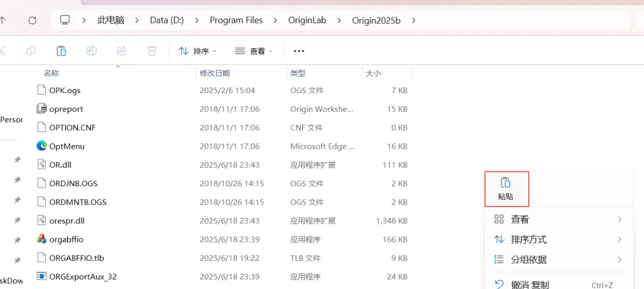Viewport: 644px width, 289px height.
Task: Click the opreport worksheet icon
Action: [x=41, y=109]
